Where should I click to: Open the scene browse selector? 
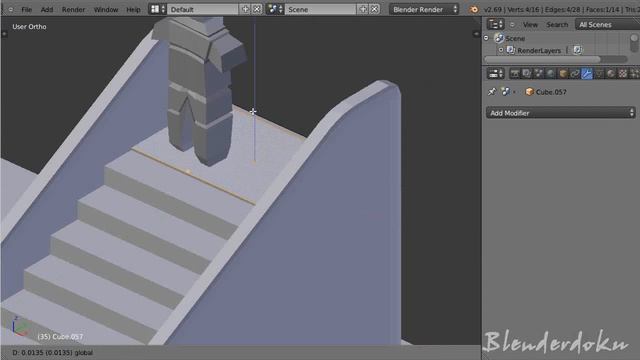275,9
